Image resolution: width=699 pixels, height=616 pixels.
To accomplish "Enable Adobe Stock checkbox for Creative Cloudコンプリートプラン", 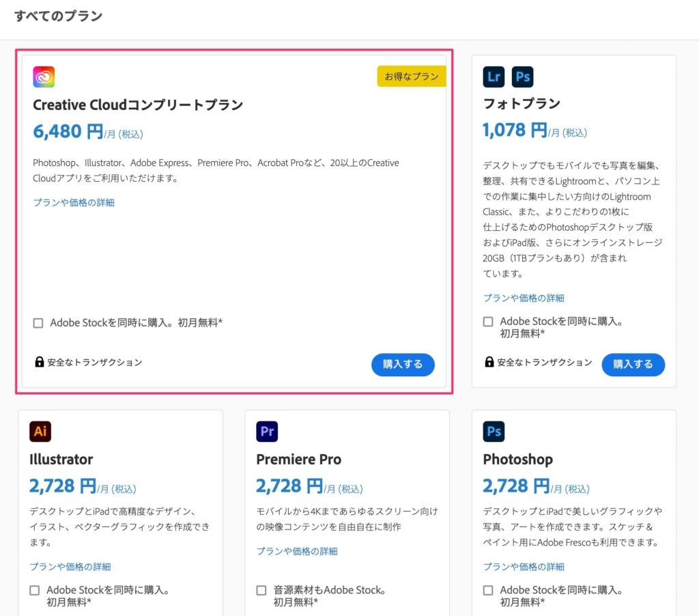I will [38, 323].
